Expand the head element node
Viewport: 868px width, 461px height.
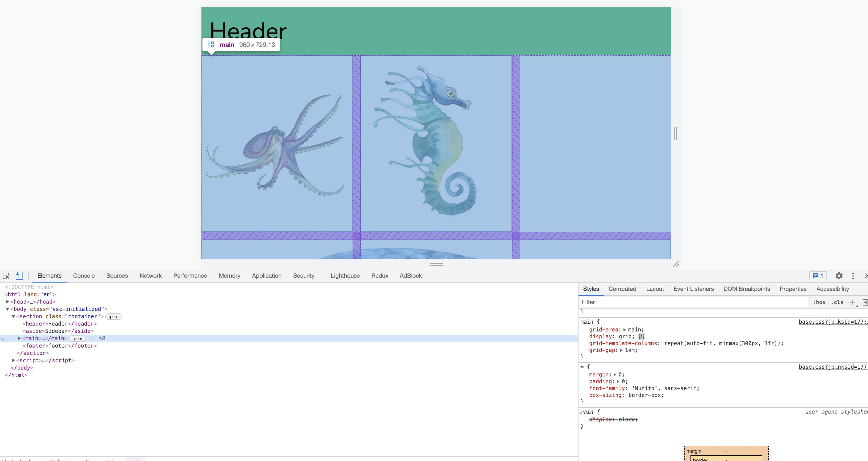7,302
